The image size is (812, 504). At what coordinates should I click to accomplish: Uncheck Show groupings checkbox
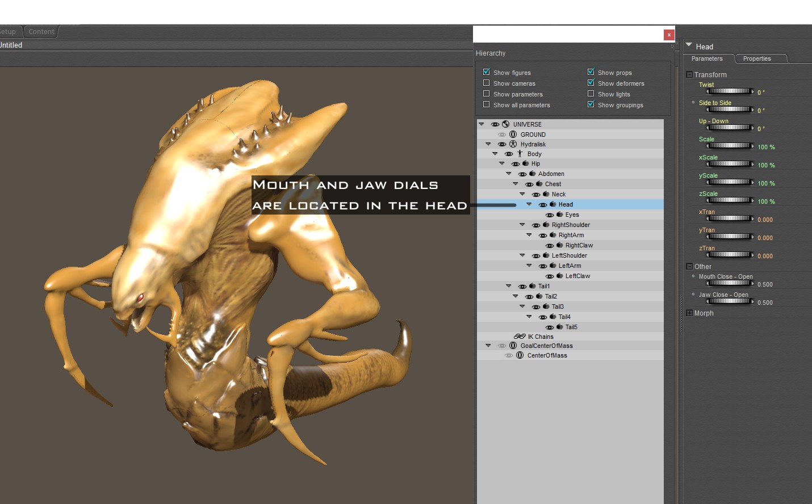[x=591, y=104]
